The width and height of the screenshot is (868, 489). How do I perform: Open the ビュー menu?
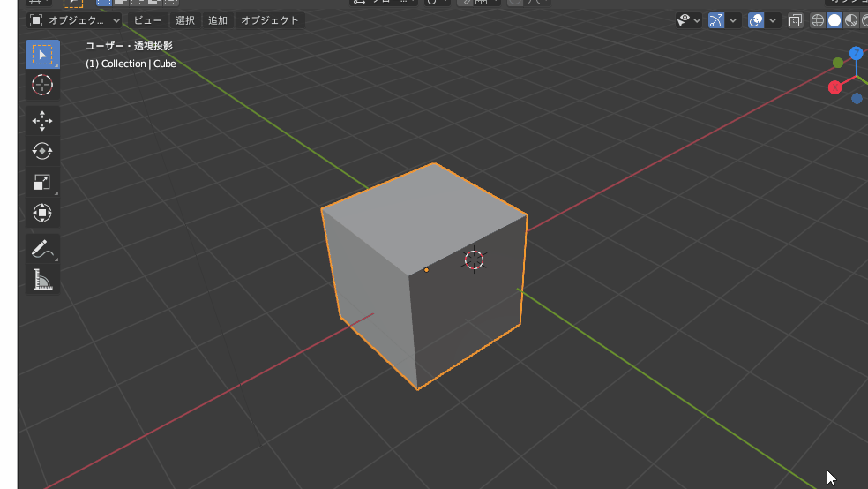point(148,20)
